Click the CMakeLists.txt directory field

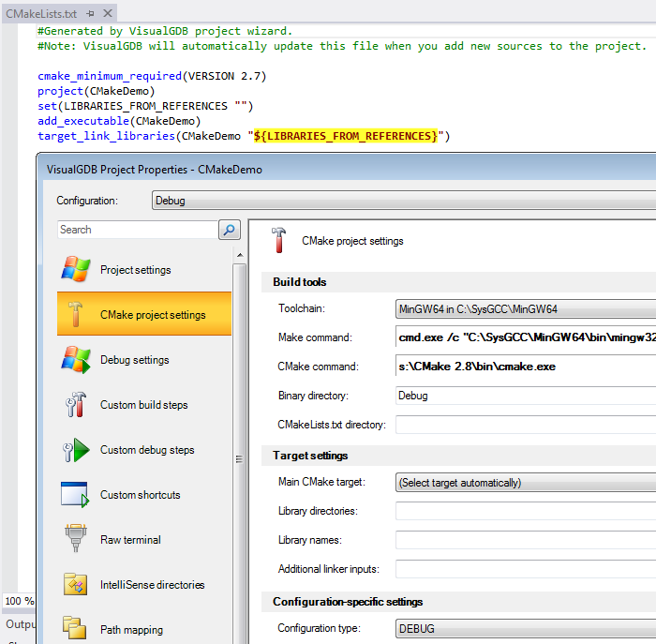coord(526,425)
